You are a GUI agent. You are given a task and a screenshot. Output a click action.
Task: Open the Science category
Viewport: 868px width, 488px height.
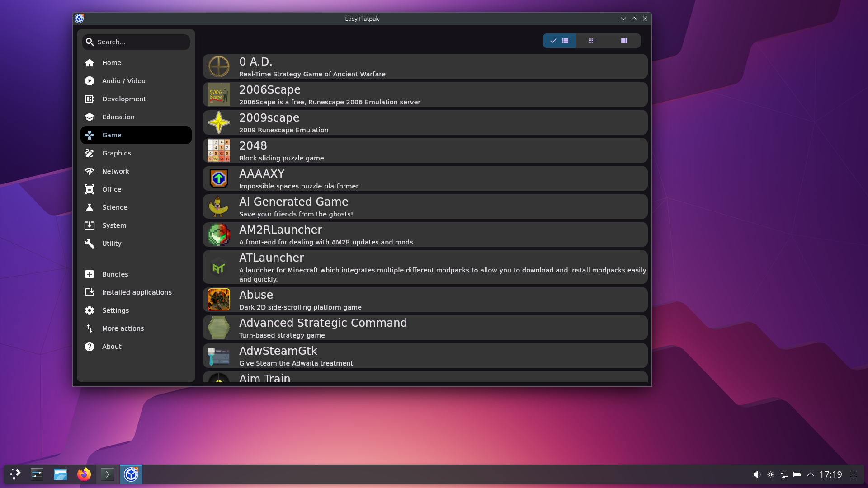tap(136, 207)
